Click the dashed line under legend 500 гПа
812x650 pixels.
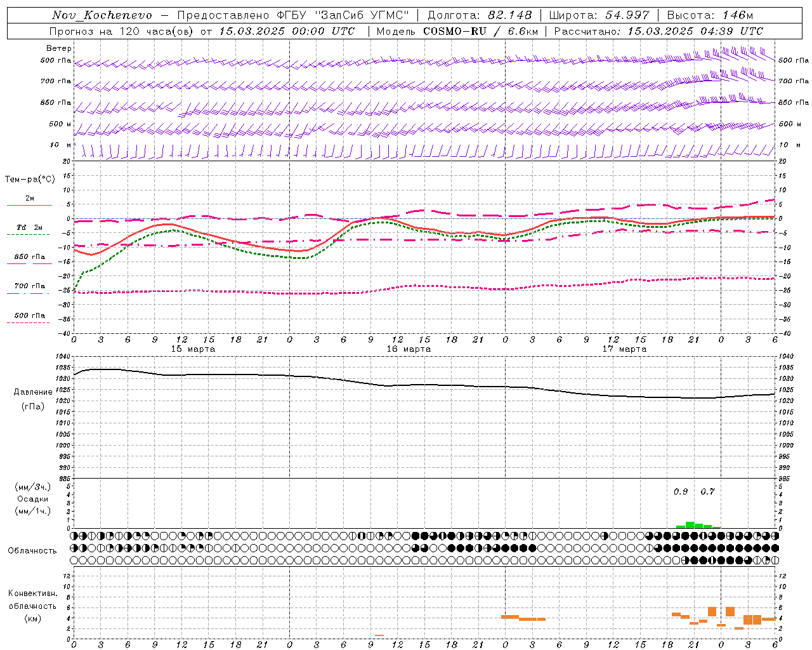pos(28,323)
